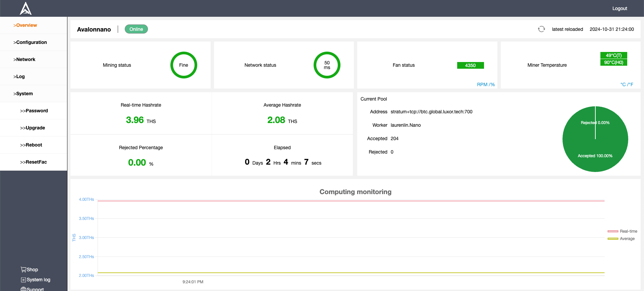Open the Password submenu item
The width and height of the screenshot is (644, 291).
(x=34, y=111)
